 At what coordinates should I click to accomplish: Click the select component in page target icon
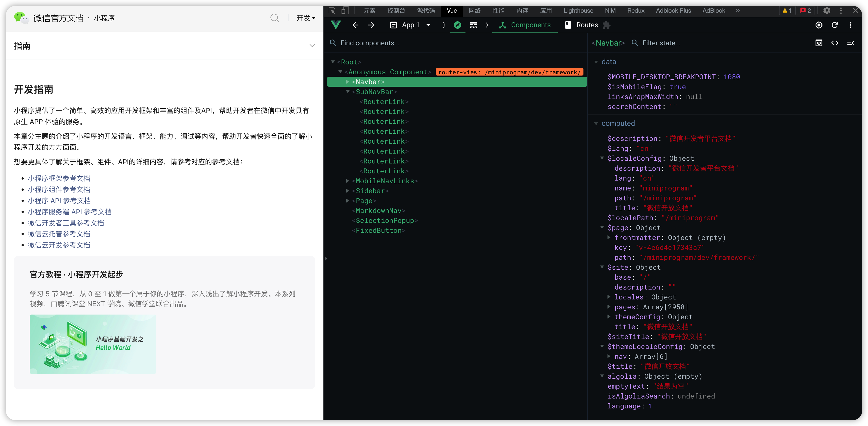tap(818, 25)
